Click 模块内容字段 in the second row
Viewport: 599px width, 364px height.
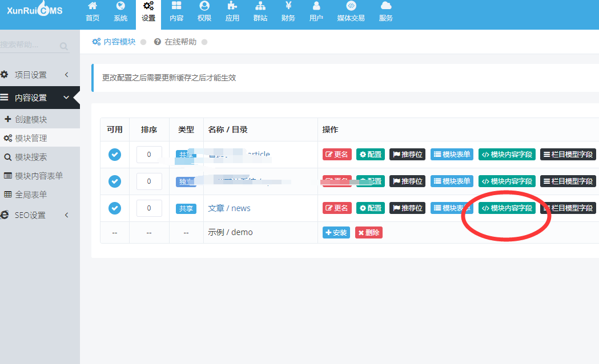(x=507, y=181)
